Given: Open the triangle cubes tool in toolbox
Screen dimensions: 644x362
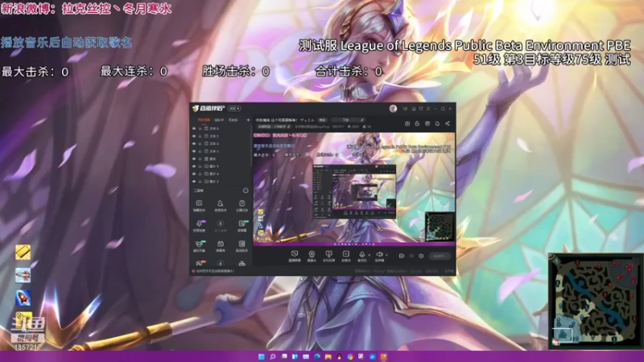Looking at the screenshot, I should click(242, 263).
